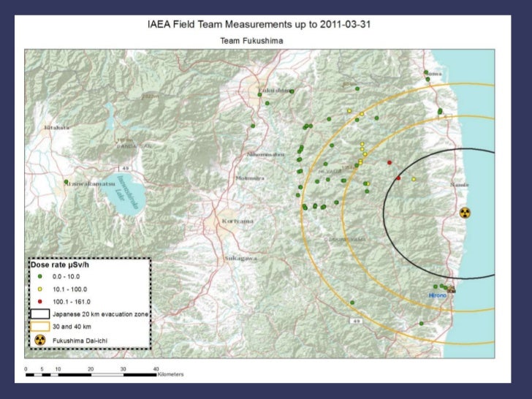532x399 pixels.
Task: Click the '10.1 - 100.0' legend label
Action: point(69,289)
